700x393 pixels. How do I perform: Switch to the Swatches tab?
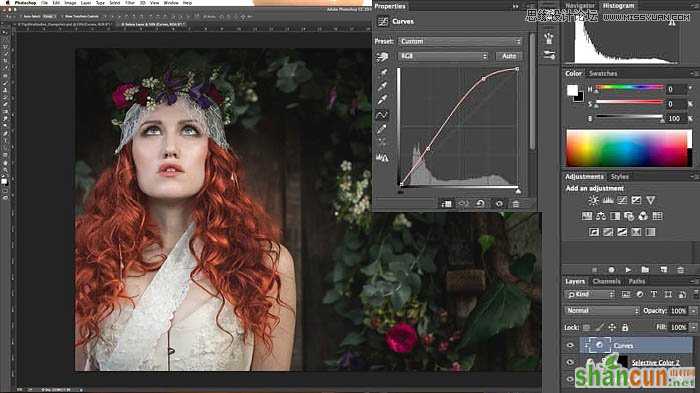tap(603, 73)
